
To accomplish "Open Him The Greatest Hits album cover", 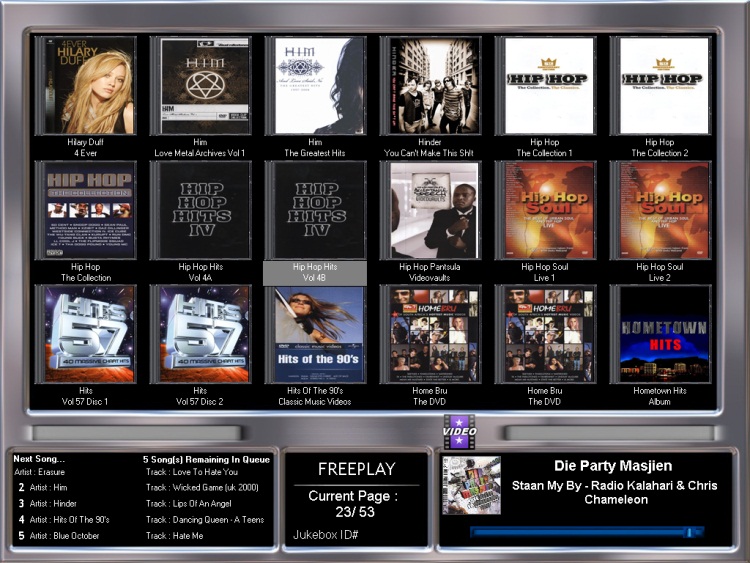I will point(315,86).
